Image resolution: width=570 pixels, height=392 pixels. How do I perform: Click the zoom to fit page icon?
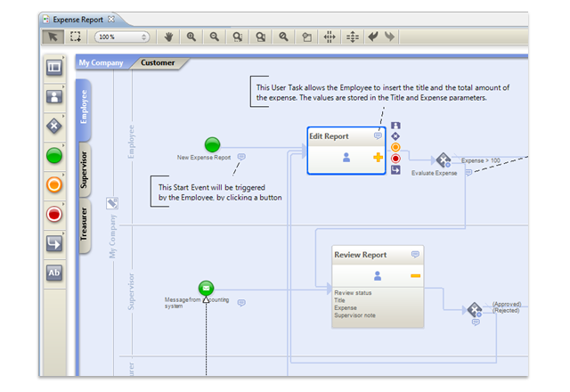pyautogui.click(x=261, y=37)
